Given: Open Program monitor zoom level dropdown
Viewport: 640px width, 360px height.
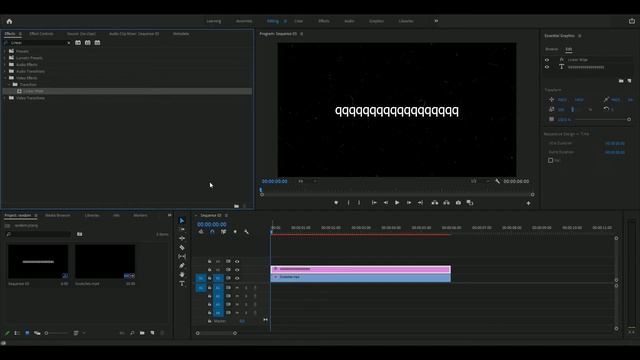Looking at the screenshot, I should click(x=307, y=181).
